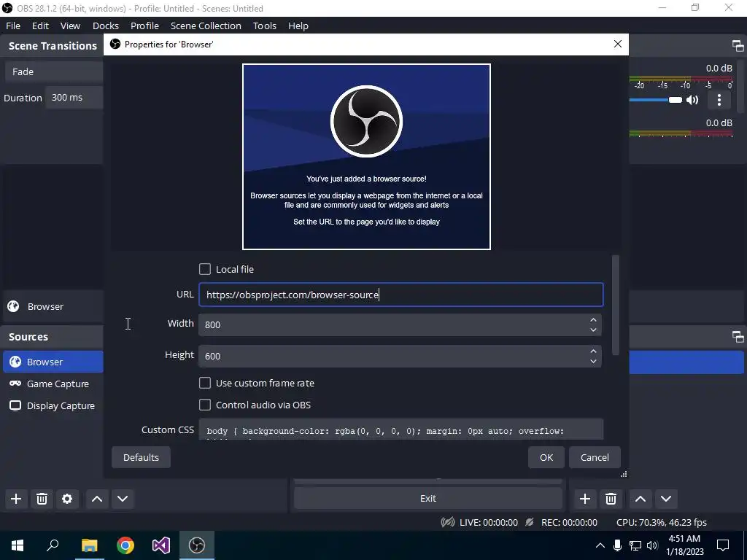
Task: Decrease Height with the down arrow
Action: pyautogui.click(x=593, y=361)
